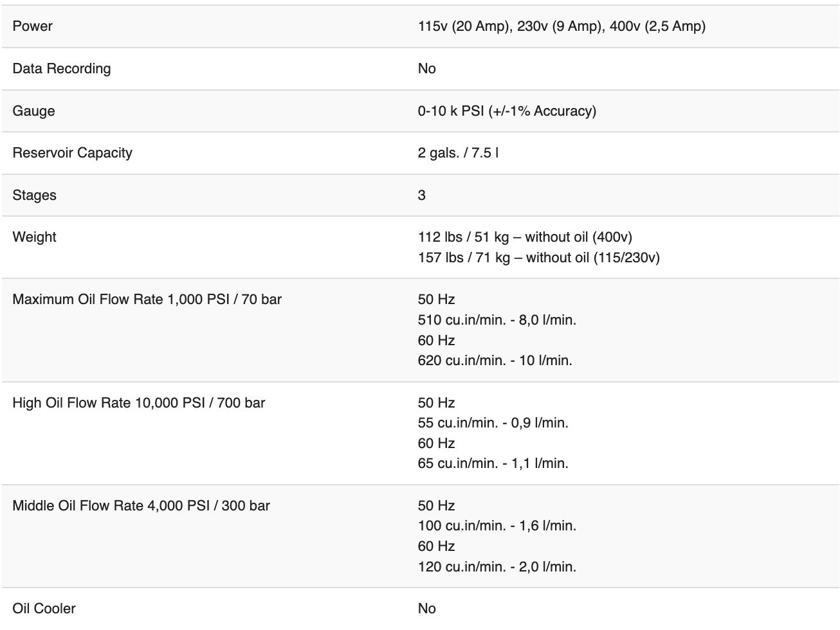Click the Gauge row label
This screenshot has width=840, height=630.
pos(33,111)
